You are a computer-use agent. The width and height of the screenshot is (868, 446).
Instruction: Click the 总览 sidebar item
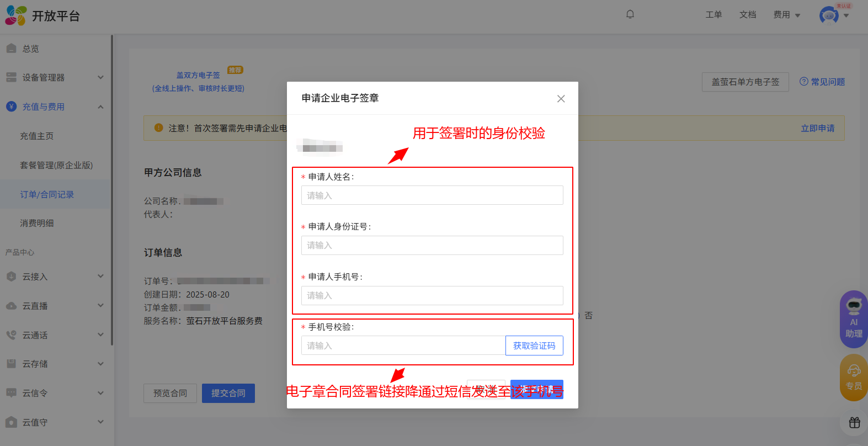(x=31, y=49)
